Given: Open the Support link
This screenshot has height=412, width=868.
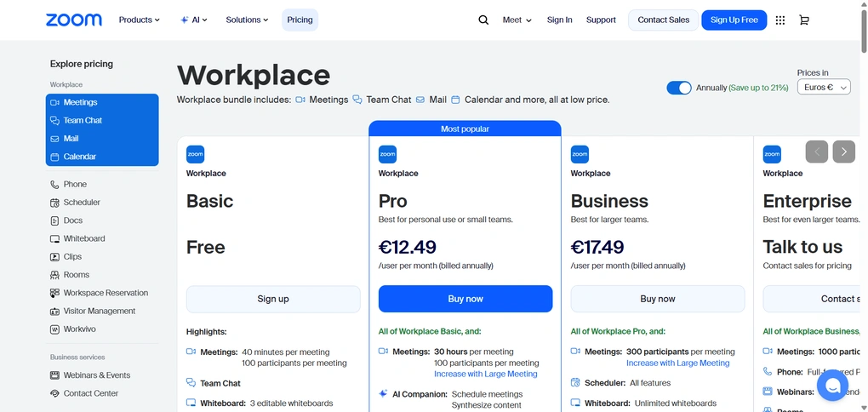Looking at the screenshot, I should click(x=601, y=20).
